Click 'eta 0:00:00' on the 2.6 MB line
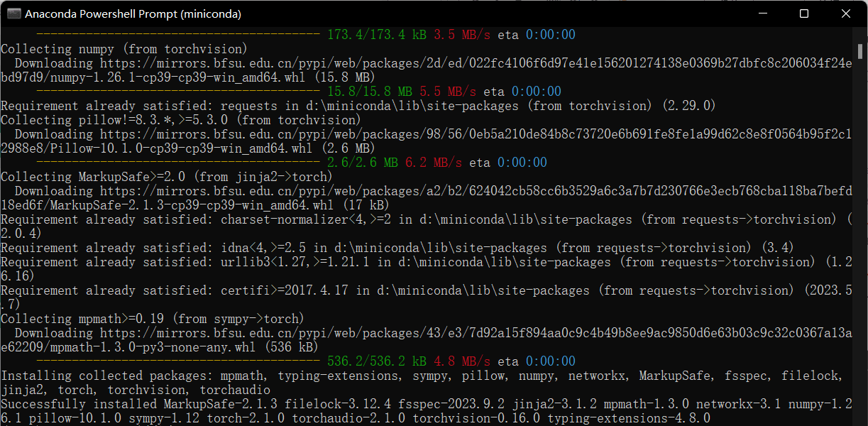Screen dimensions: 868x426 508,163
